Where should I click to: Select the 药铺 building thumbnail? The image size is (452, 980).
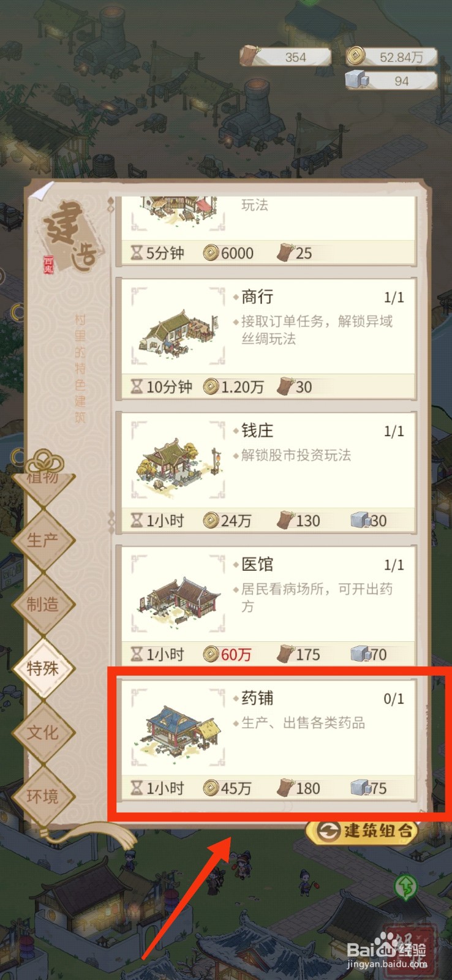tap(179, 728)
